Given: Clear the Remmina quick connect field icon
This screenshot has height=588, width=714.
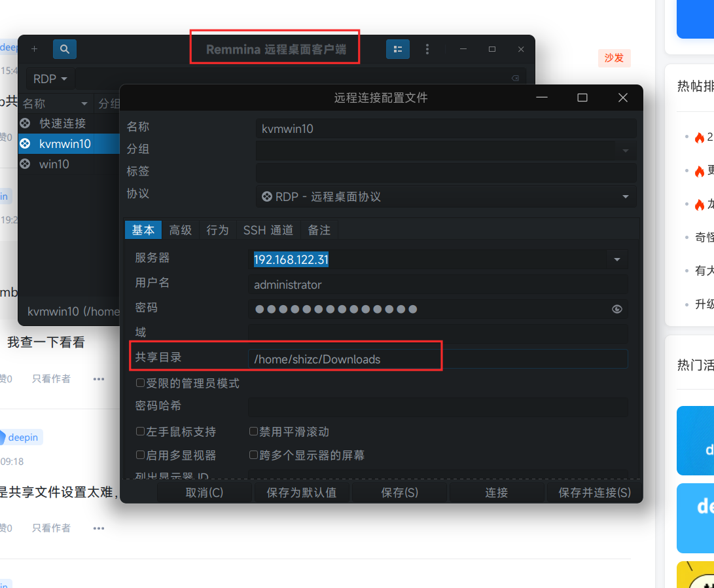Looking at the screenshot, I should [x=516, y=79].
